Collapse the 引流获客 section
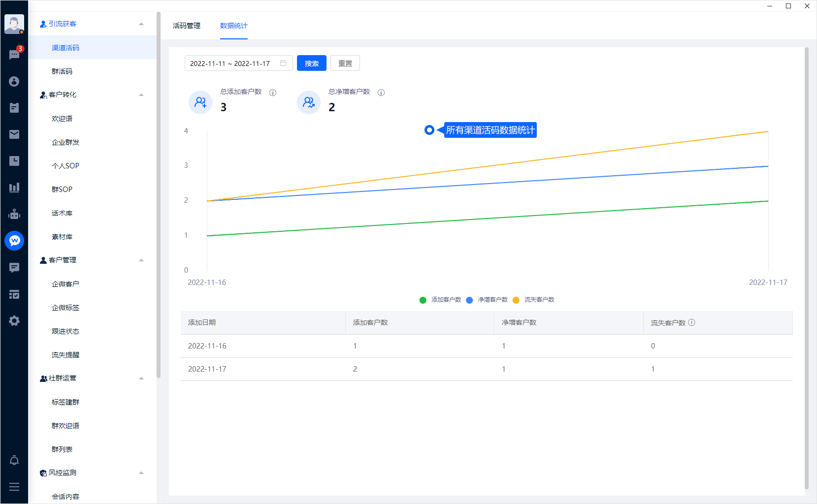 pyautogui.click(x=141, y=24)
